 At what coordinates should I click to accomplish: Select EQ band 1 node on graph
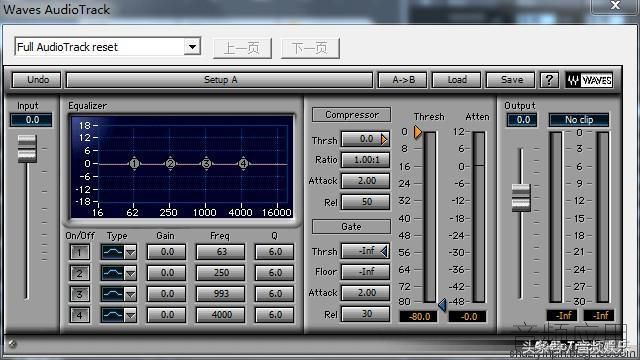134,164
